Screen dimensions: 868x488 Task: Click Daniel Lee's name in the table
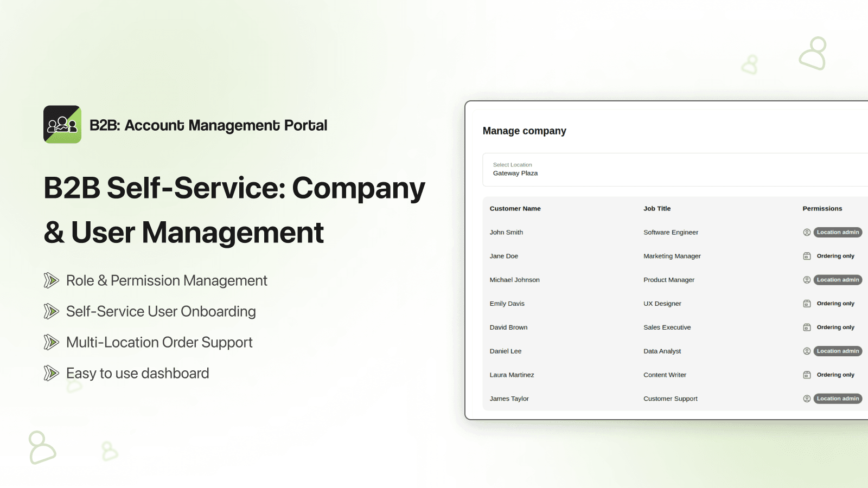[505, 351]
